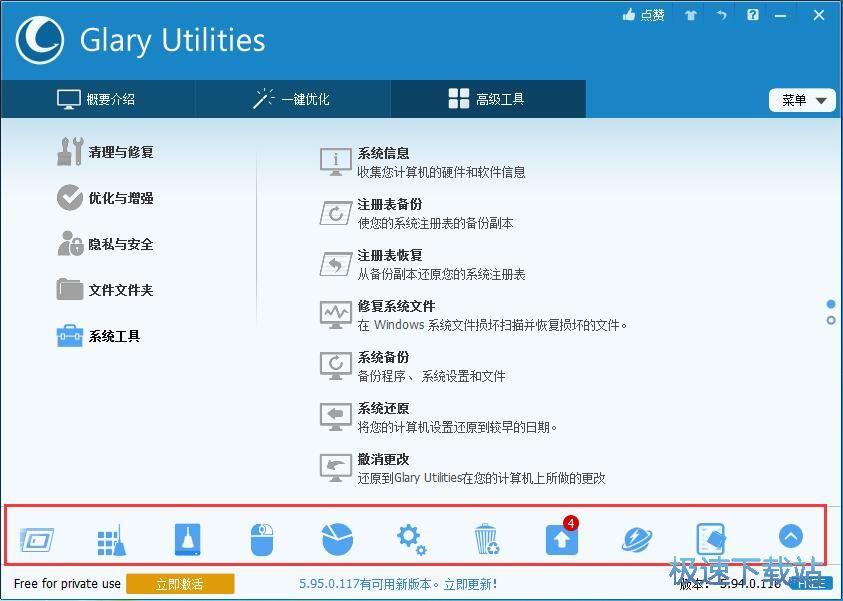
Task: Click the 使您的系统注册表的备份副本 description text
Action: (x=435, y=223)
